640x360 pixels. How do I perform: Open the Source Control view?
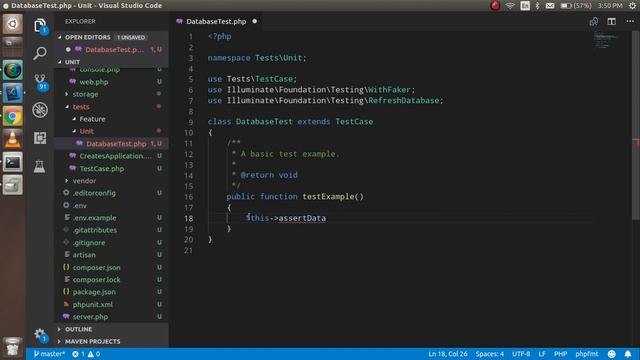(40, 81)
